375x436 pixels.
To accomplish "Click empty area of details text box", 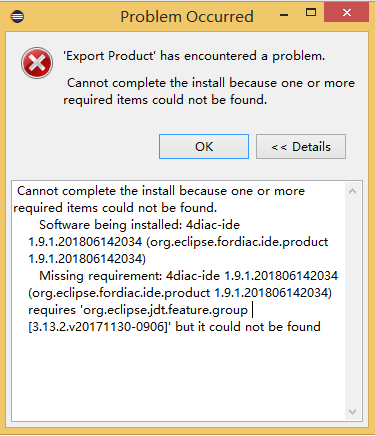I will (x=178, y=377).
